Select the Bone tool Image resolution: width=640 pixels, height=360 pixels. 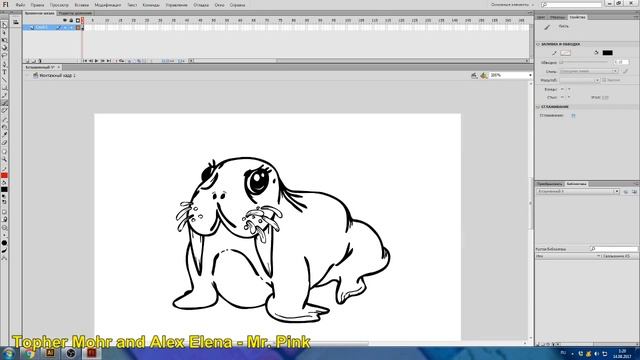4,120
